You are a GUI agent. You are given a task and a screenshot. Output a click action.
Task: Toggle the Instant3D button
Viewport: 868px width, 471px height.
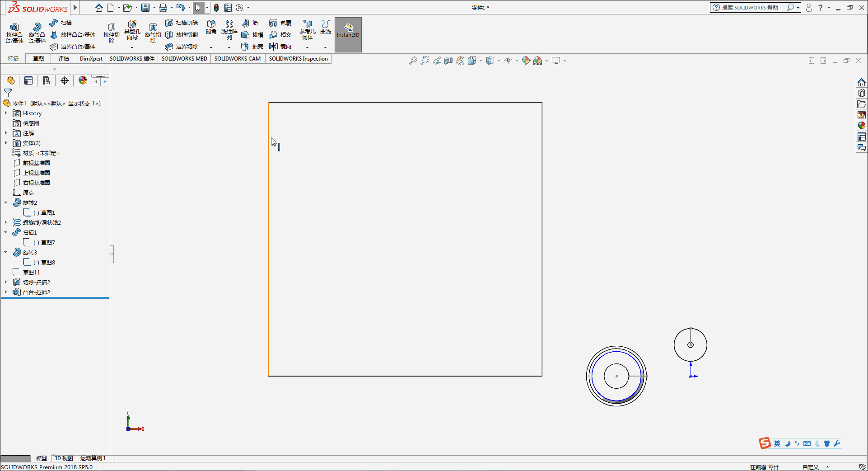coord(348,35)
